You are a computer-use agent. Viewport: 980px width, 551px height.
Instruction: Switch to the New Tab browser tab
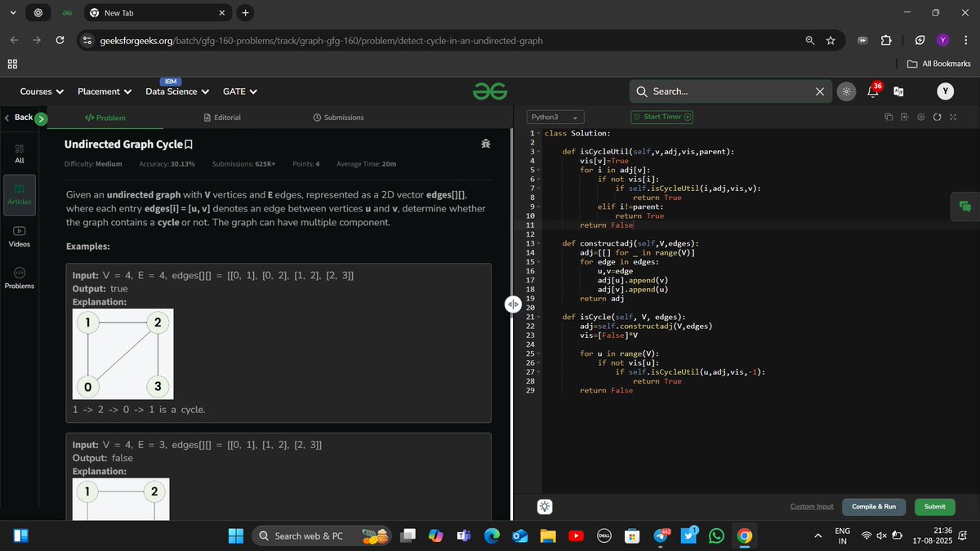click(x=157, y=12)
